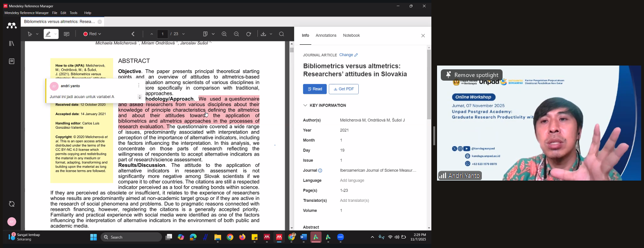Switch to the Annotations tab
Image resolution: width=644 pixels, height=248 pixels.
point(326,35)
